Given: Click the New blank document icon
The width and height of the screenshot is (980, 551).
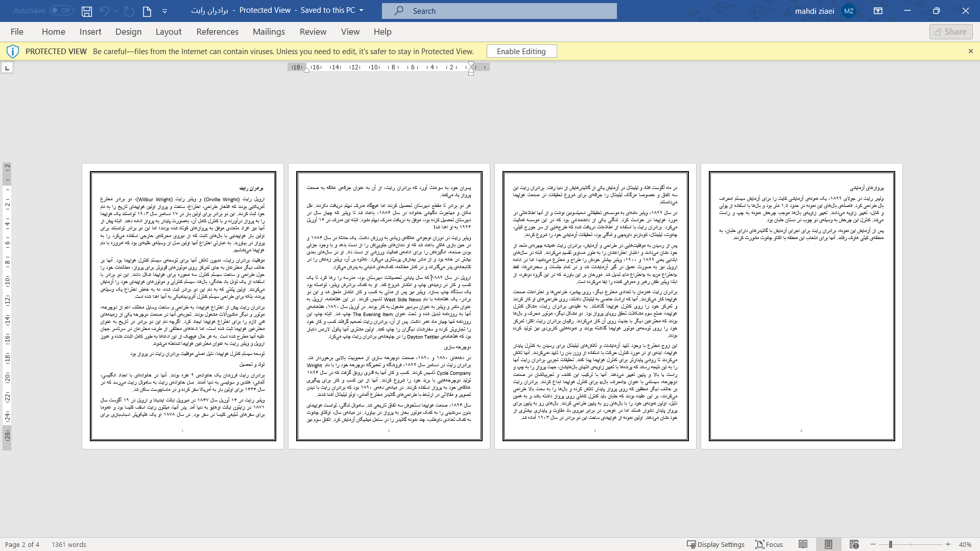Looking at the screenshot, I should coord(147,11).
